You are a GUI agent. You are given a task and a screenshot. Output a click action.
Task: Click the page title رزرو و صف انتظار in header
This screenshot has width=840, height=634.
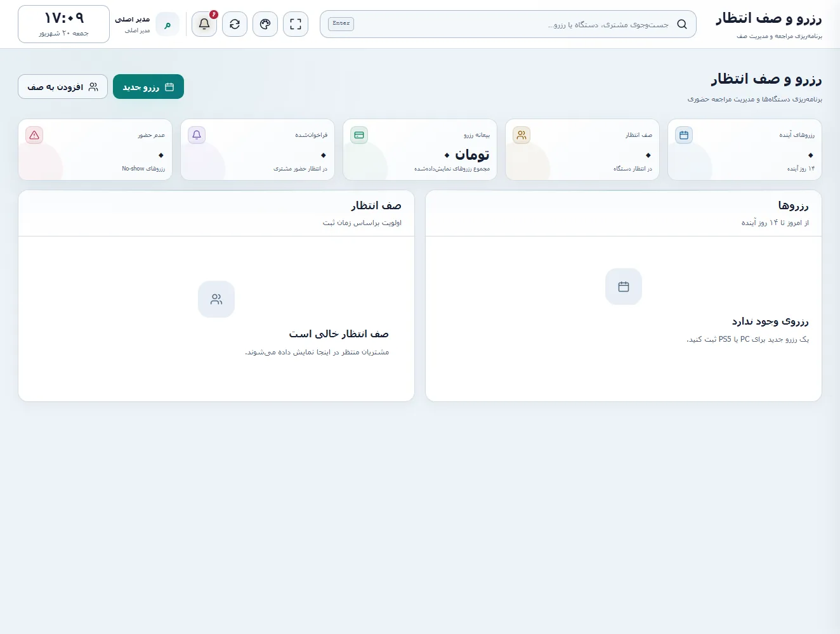pos(769,18)
